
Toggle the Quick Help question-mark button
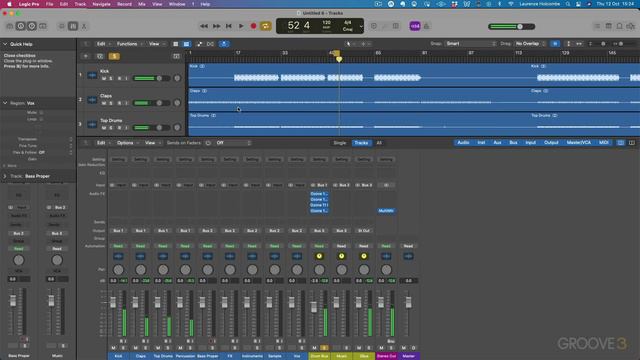pyautogui.click(x=31, y=26)
